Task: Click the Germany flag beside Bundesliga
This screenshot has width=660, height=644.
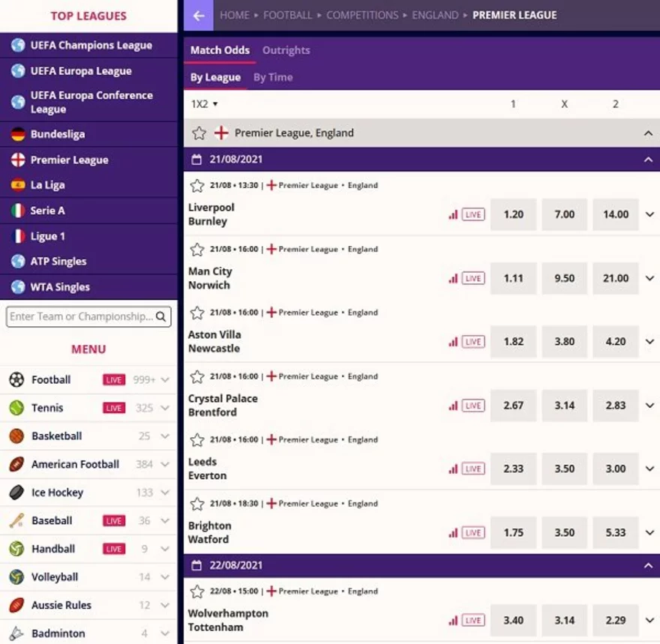Action: click(x=18, y=134)
